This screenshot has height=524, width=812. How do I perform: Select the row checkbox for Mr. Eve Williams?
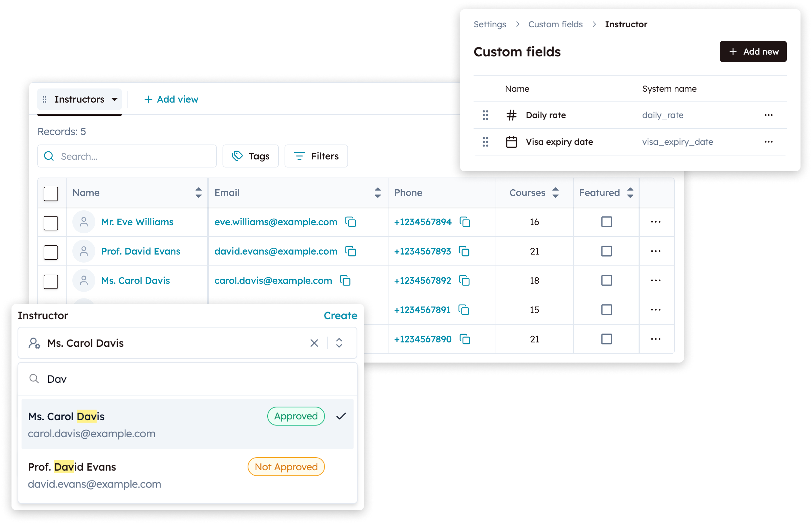pyautogui.click(x=51, y=223)
